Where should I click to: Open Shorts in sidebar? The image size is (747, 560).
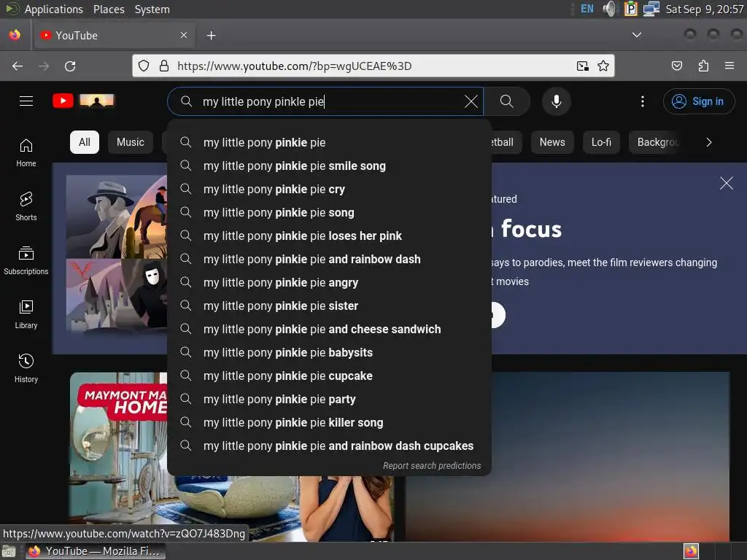(x=26, y=206)
